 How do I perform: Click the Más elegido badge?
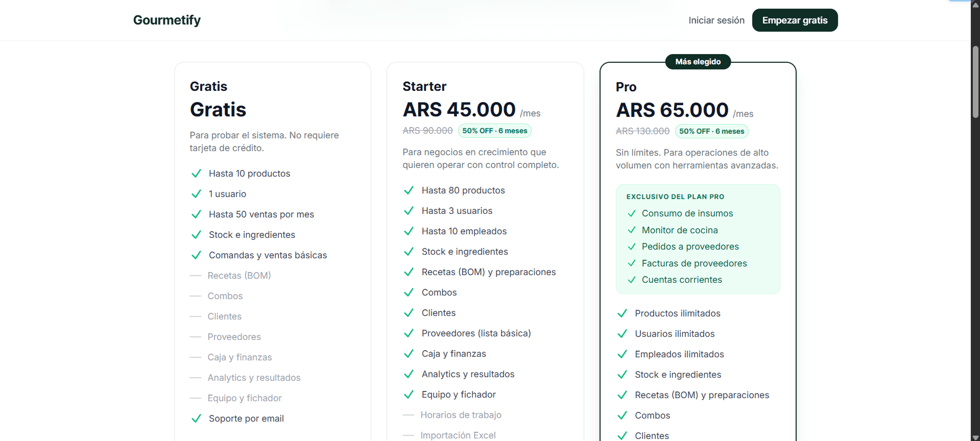click(x=698, y=62)
